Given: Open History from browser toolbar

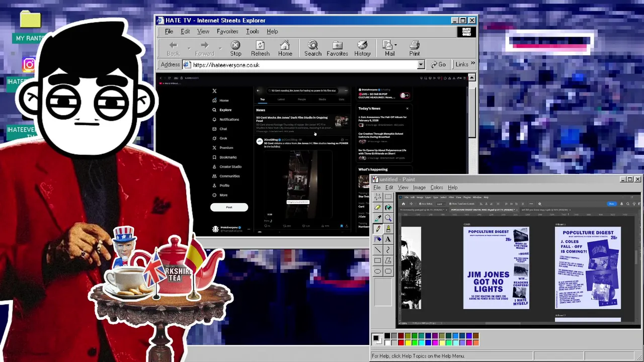Looking at the screenshot, I should click(x=362, y=48).
